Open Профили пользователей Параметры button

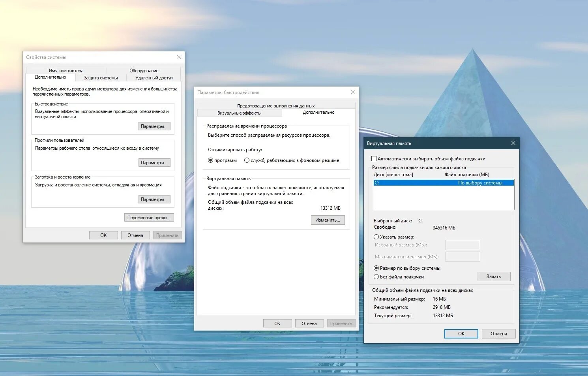154,163
